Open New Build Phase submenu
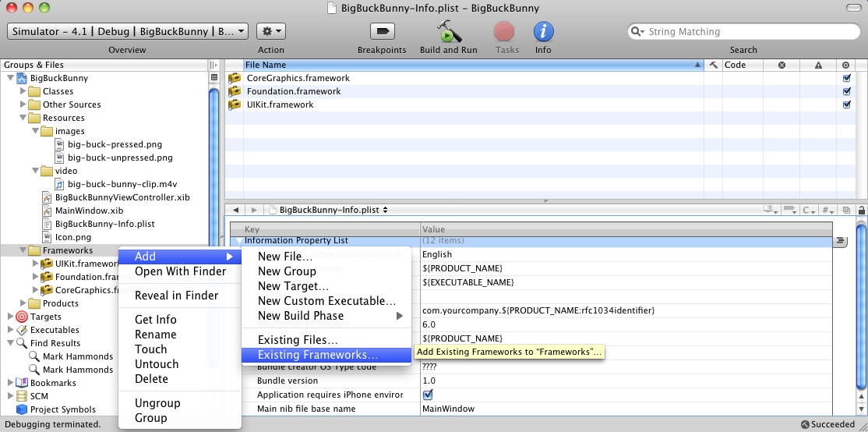The width and height of the screenshot is (868, 432). click(326, 317)
